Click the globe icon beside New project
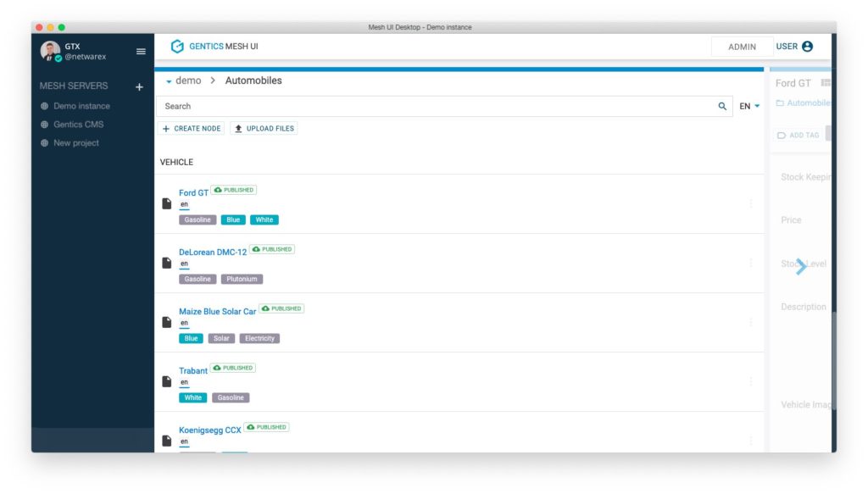The image size is (868, 494). pyautogui.click(x=44, y=142)
